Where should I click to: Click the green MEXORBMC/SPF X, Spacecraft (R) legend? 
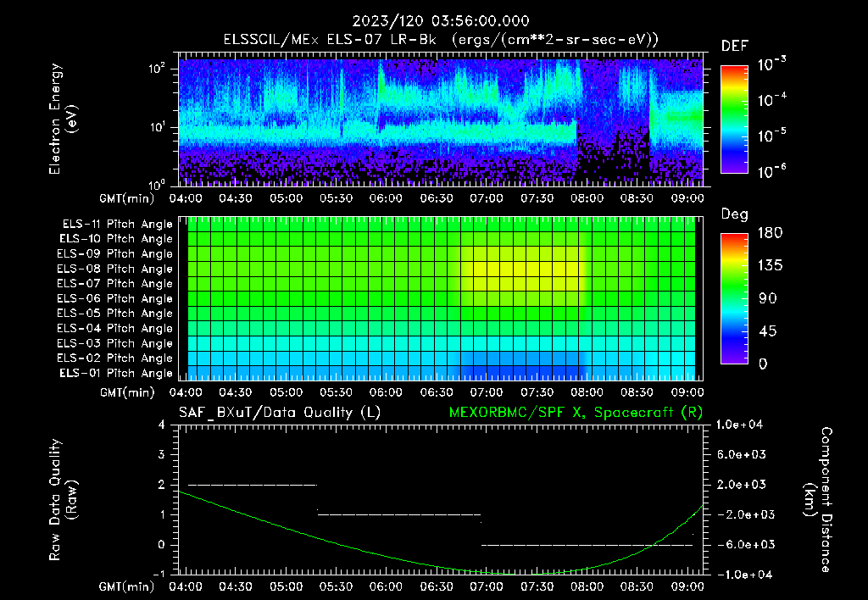click(x=576, y=413)
